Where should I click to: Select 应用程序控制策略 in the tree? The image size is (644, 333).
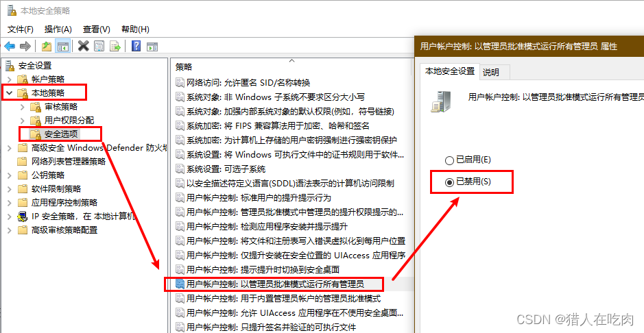click(x=64, y=203)
